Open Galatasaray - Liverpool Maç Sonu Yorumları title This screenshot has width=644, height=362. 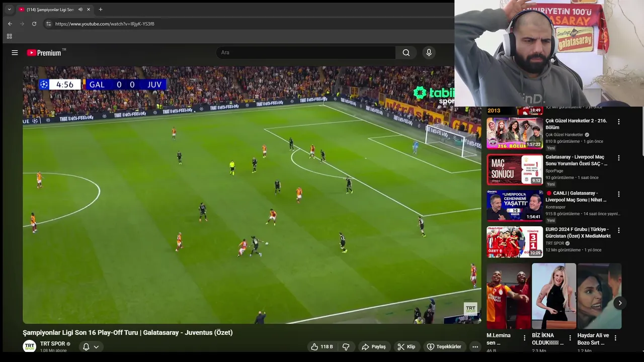[x=576, y=160]
